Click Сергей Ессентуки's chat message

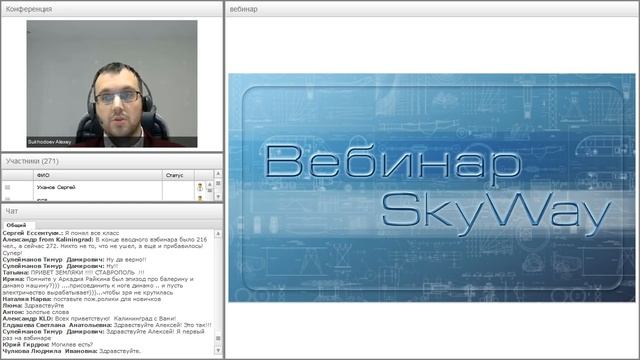click(x=61, y=233)
